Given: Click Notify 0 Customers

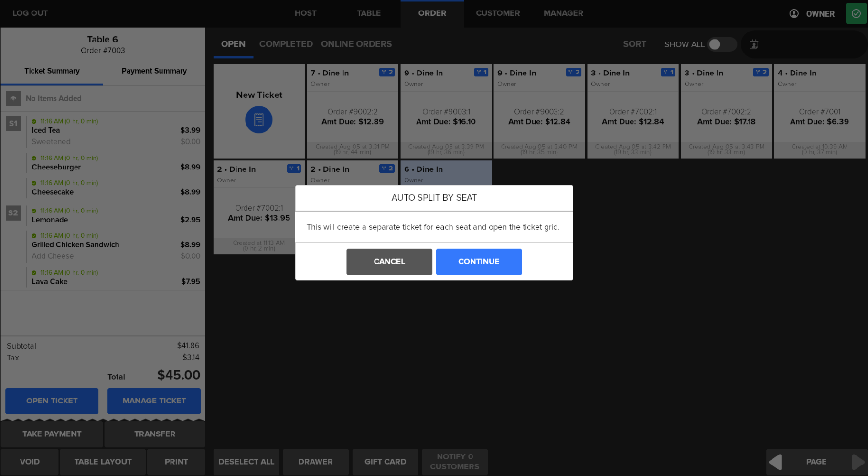Looking at the screenshot, I should [455, 462].
